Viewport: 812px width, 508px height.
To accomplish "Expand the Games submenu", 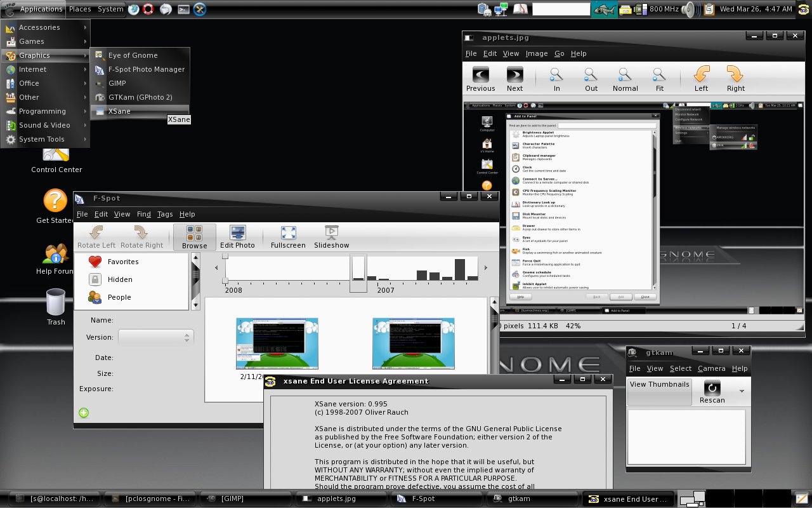I will coord(46,41).
